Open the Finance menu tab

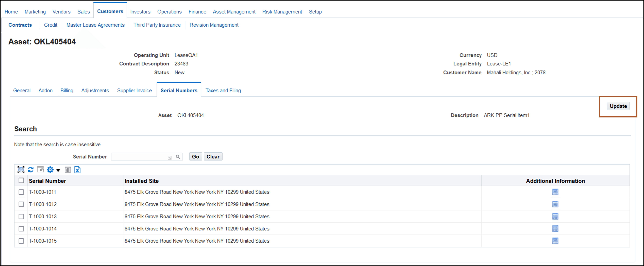pyautogui.click(x=197, y=12)
